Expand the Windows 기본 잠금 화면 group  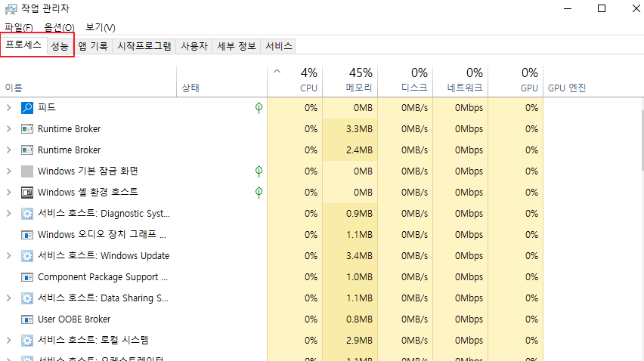point(8,171)
